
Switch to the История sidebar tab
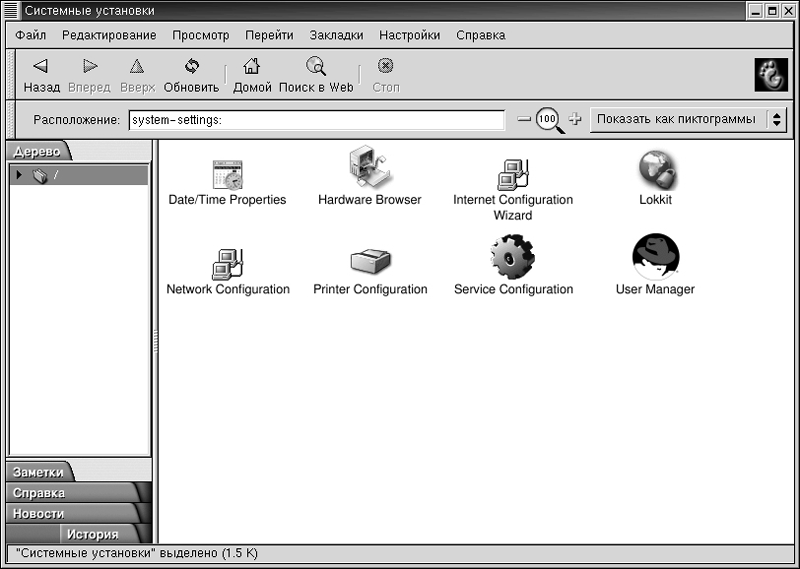(92, 534)
